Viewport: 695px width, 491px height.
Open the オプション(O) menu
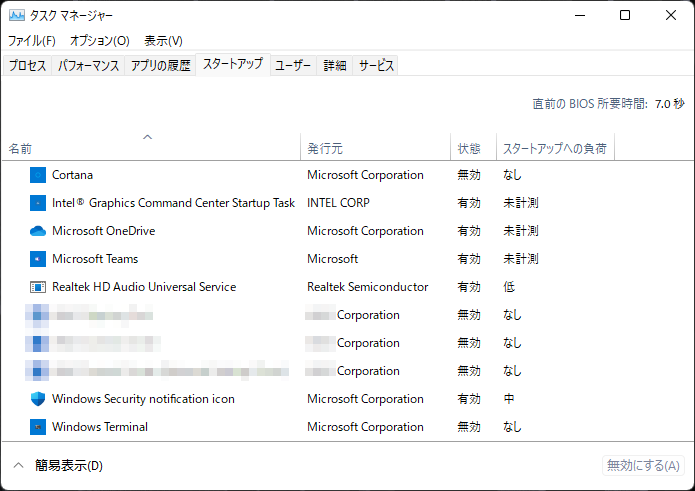pyautogui.click(x=100, y=41)
